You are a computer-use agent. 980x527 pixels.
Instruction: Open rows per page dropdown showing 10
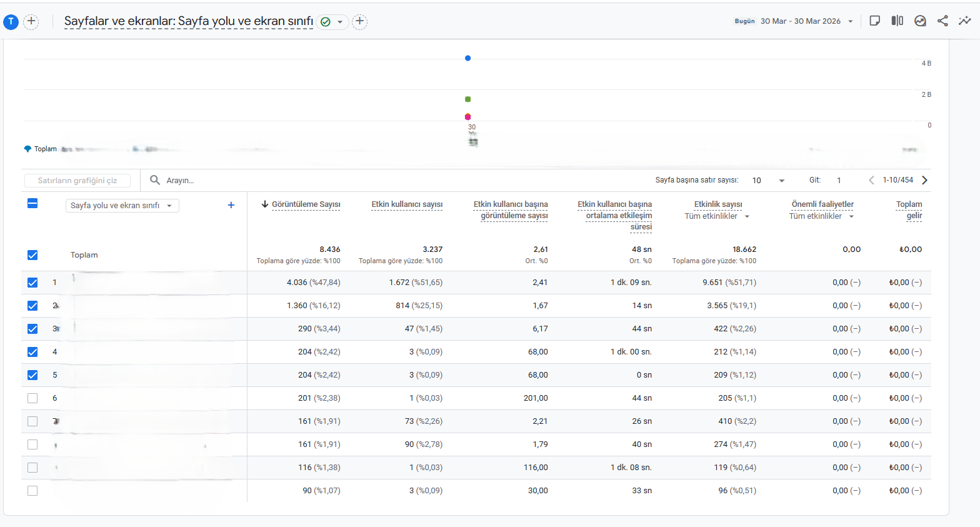pyautogui.click(x=767, y=180)
